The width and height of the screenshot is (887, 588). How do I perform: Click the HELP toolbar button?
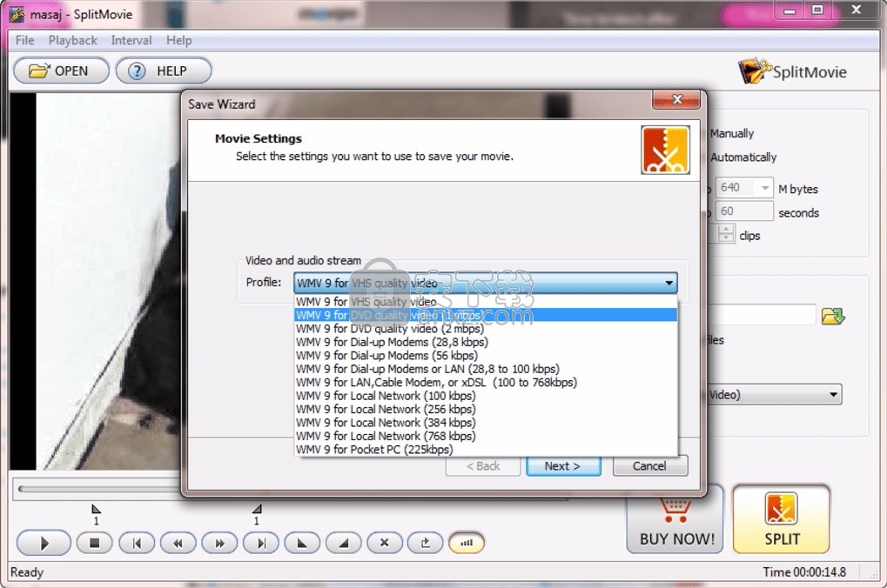point(164,70)
